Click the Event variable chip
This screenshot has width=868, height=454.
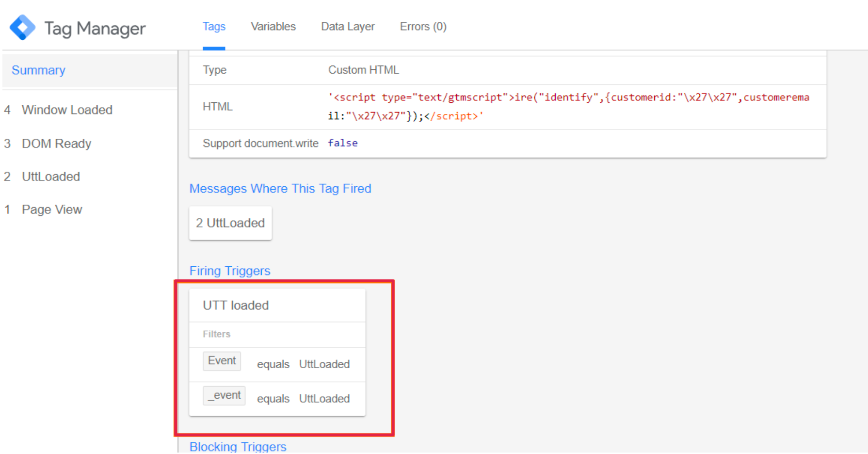point(222,361)
